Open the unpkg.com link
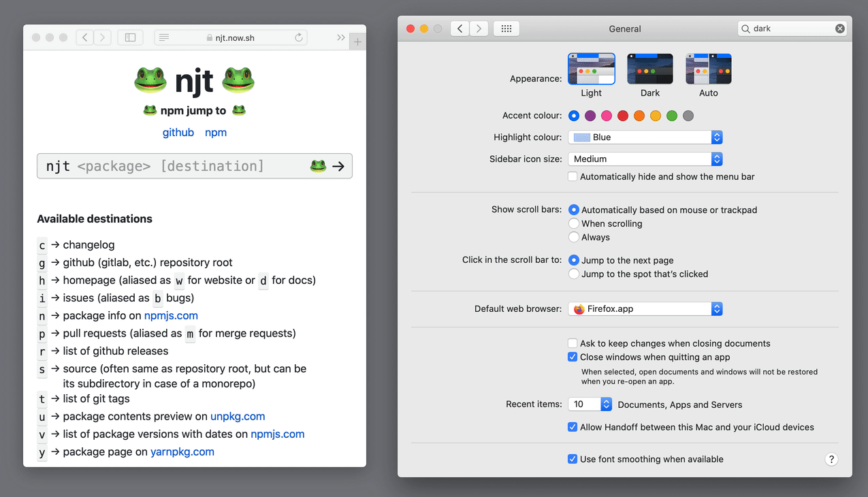This screenshot has height=497, width=868. (238, 416)
